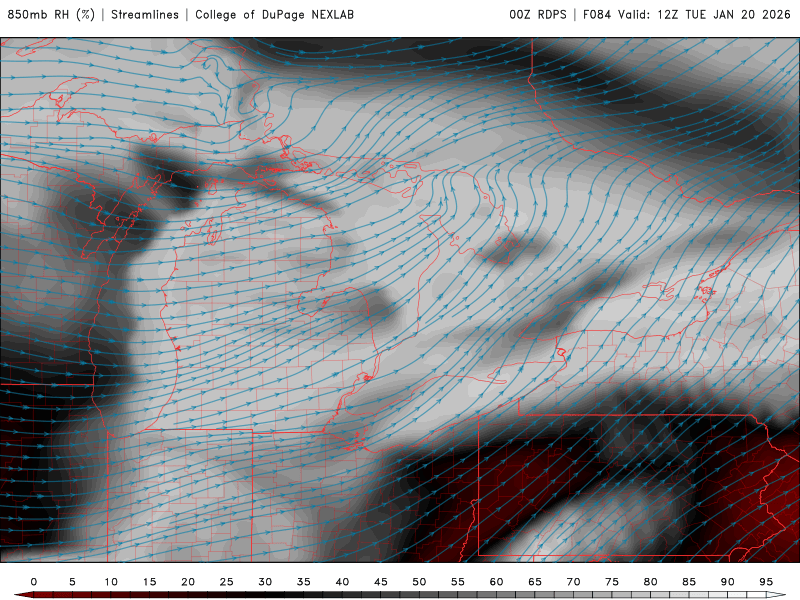Click the "75" scale number
The width and height of the screenshot is (800, 600).
[612, 582]
